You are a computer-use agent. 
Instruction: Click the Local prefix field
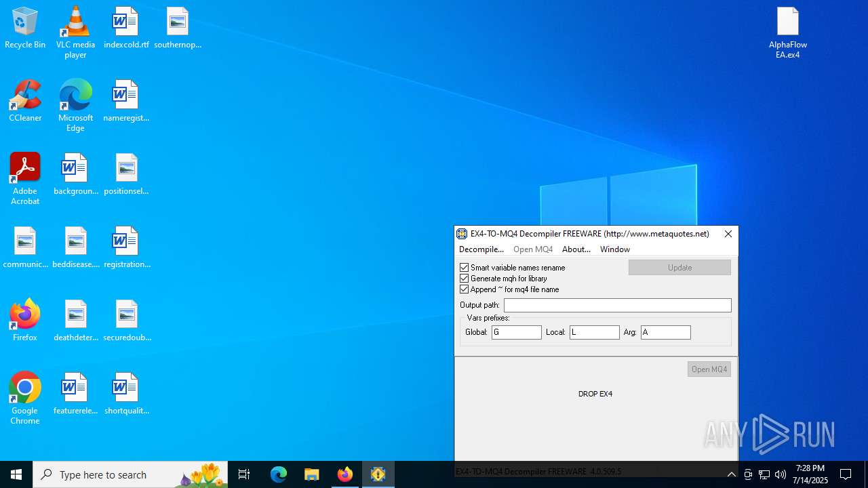pyautogui.click(x=595, y=332)
